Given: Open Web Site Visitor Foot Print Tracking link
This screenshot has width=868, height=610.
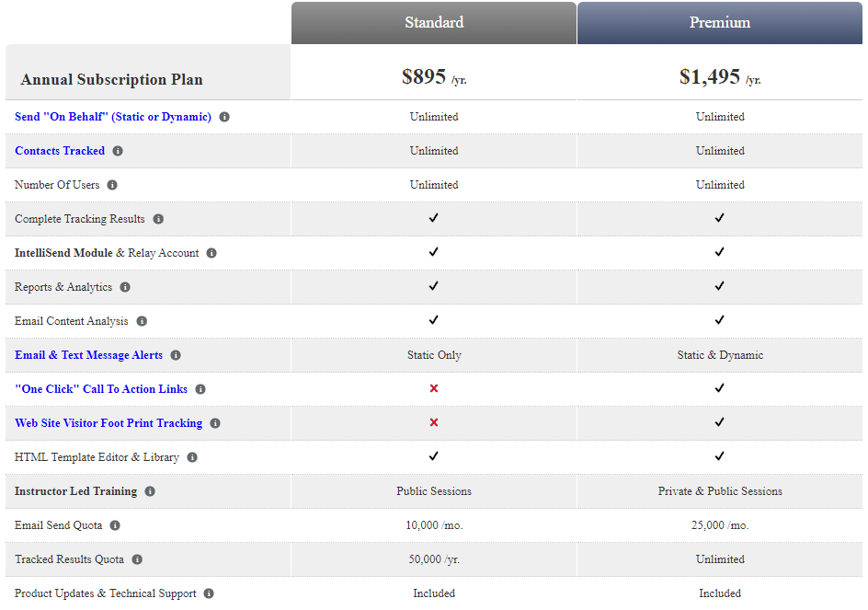Looking at the screenshot, I should (108, 423).
